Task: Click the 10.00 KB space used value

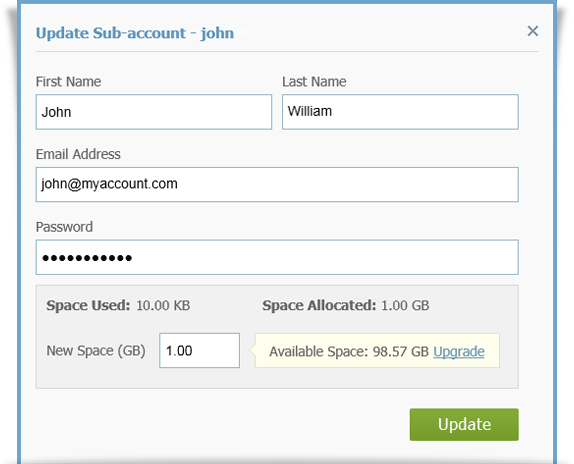Action: [163, 305]
